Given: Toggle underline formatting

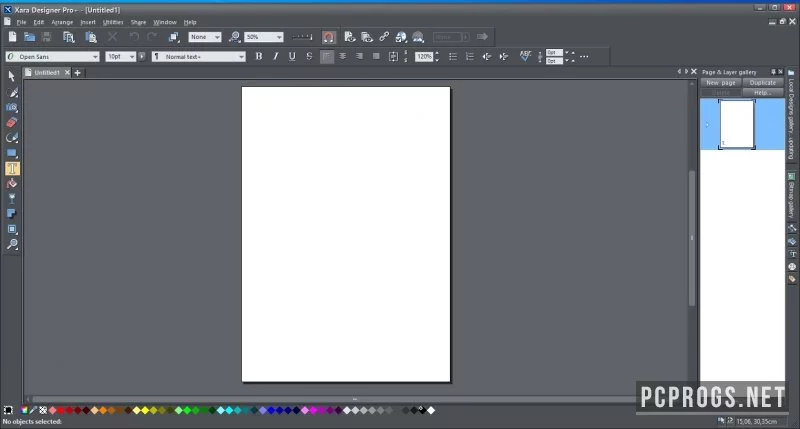Looking at the screenshot, I should pos(292,56).
